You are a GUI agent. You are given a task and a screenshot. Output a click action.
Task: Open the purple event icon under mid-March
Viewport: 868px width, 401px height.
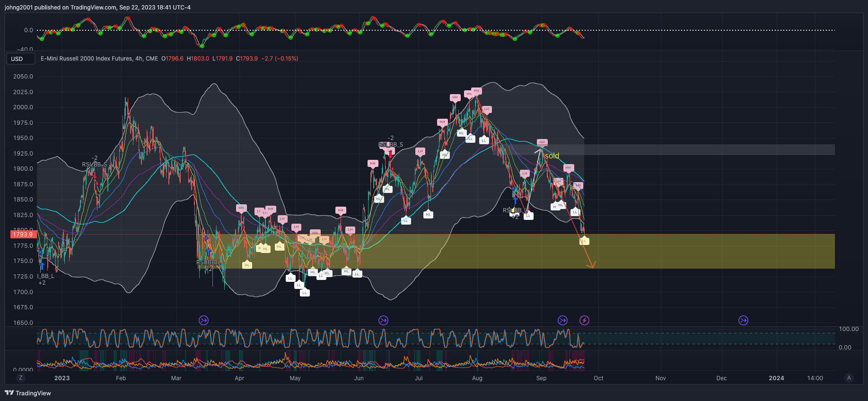pyautogui.click(x=203, y=321)
